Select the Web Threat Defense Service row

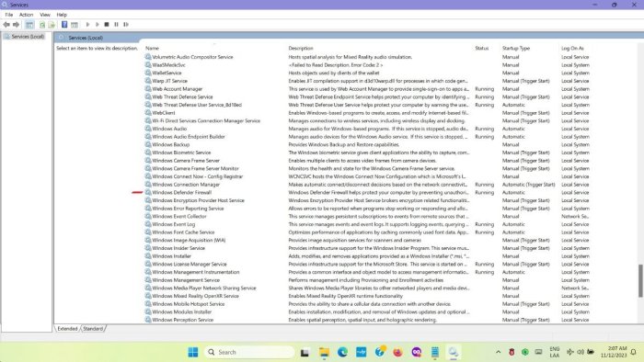pos(182,96)
